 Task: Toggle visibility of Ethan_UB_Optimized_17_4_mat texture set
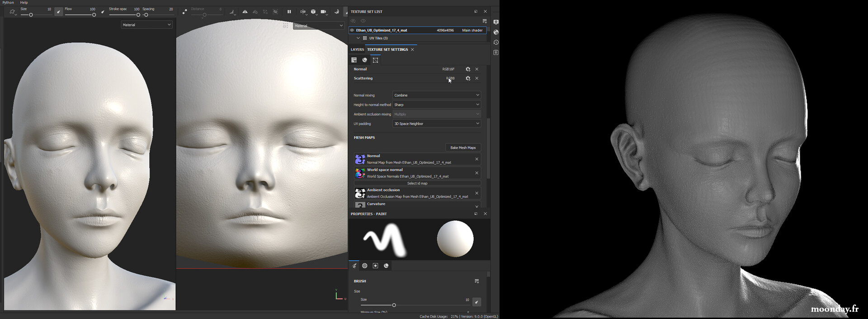(x=352, y=30)
